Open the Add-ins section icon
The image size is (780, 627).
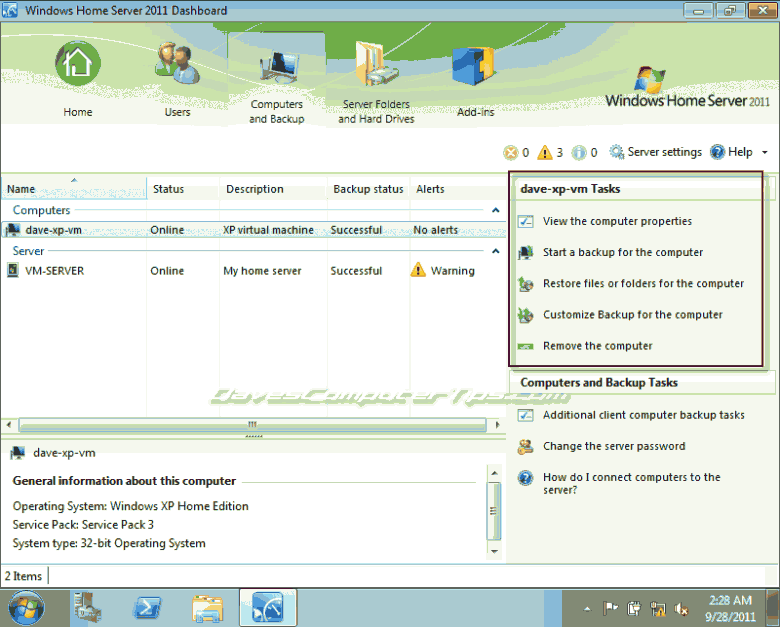pyautogui.click(x=474, y=66)
